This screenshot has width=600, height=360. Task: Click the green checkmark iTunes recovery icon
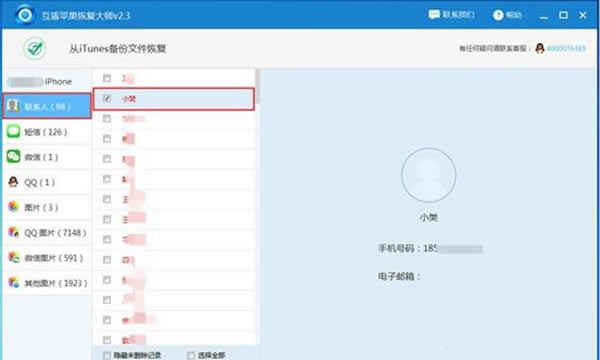coord(35,49)
